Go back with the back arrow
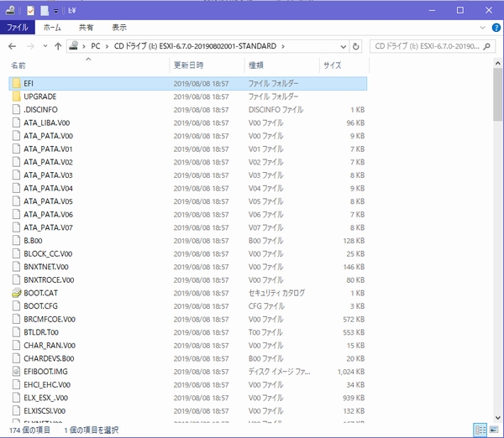Screen dimensions: 504x438 13,46
